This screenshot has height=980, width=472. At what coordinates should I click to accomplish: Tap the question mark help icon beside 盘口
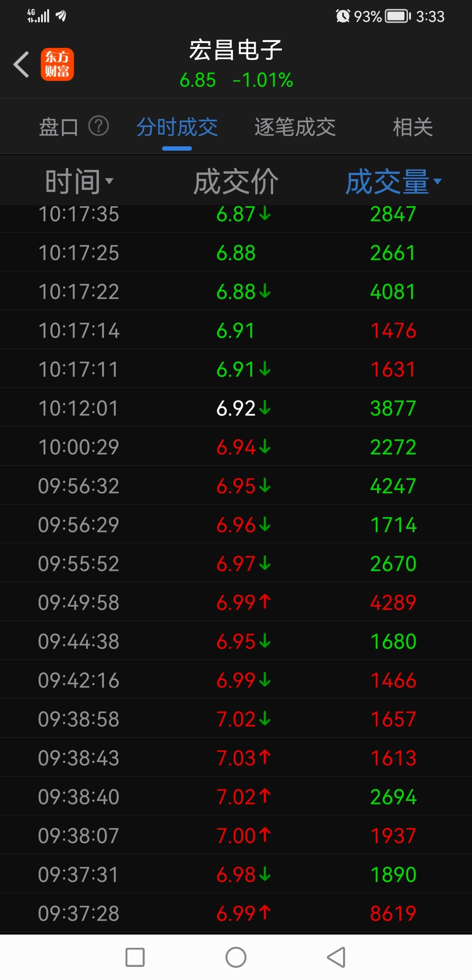[x=98, y=127]
